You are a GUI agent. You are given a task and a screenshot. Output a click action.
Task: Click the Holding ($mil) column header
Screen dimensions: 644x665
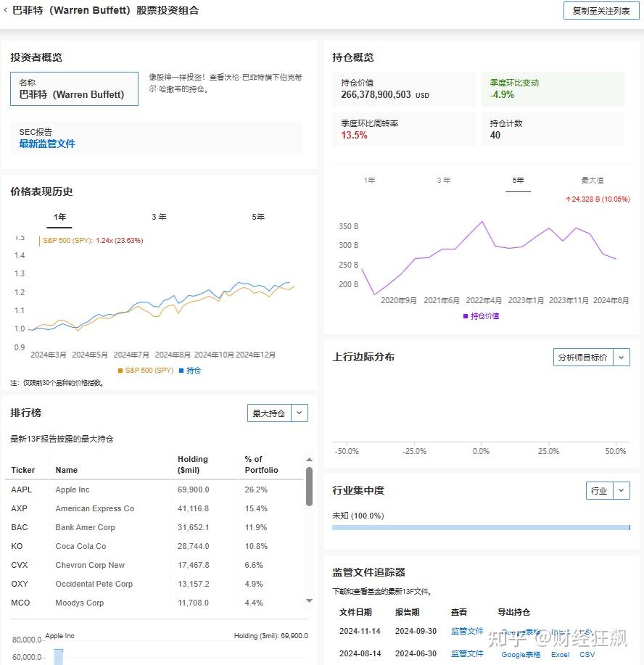pos(193,464)
